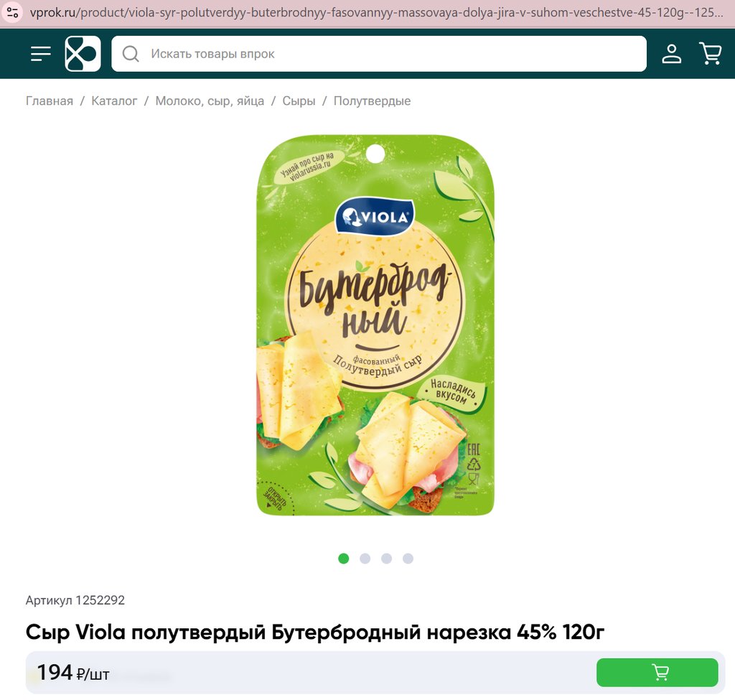Click the 'Артикул 1252292' text
This screenshot has width=735, height=700.
pos(75,600)
